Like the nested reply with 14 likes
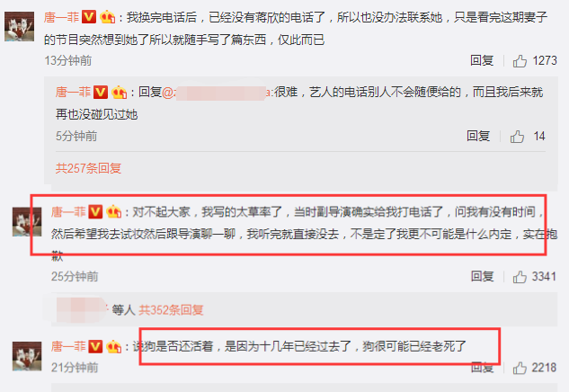Viewport: 569px width, 392px height. tap(517, 137)
